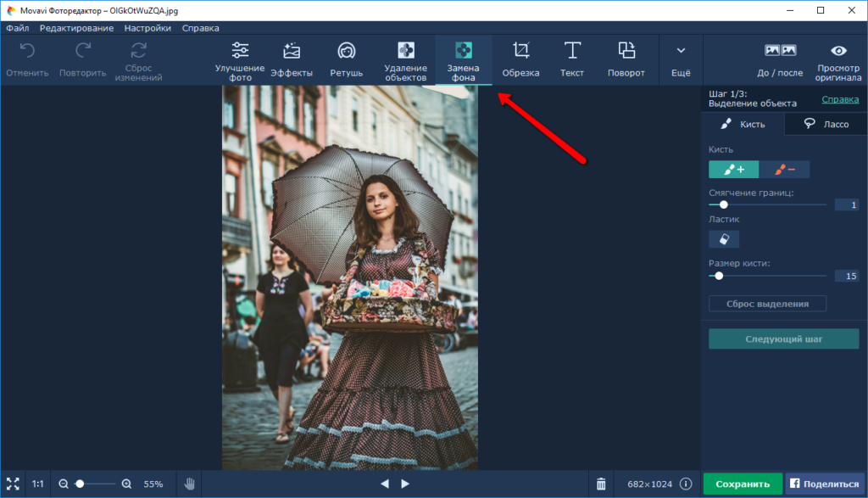Open the Эффекты panel
This screenshot has height=498, width=868.
coord(292,59)
